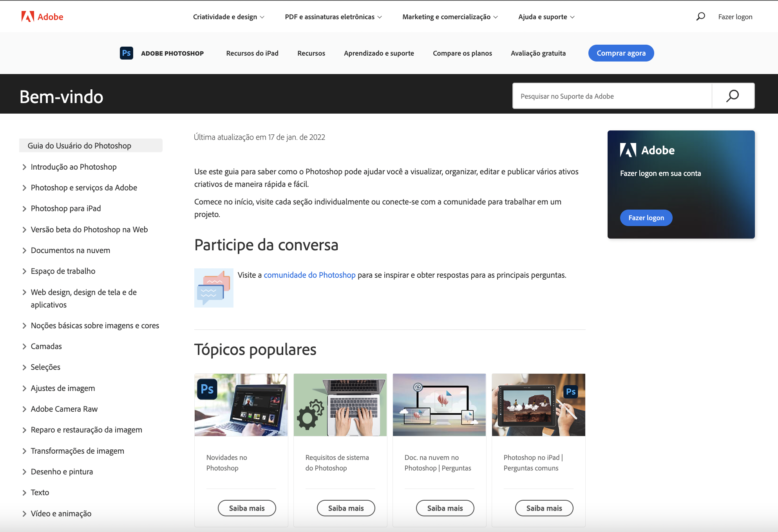Expand Introdução ao Photoshop section
This screenshot has height=532, width=778.
(69, 167)
